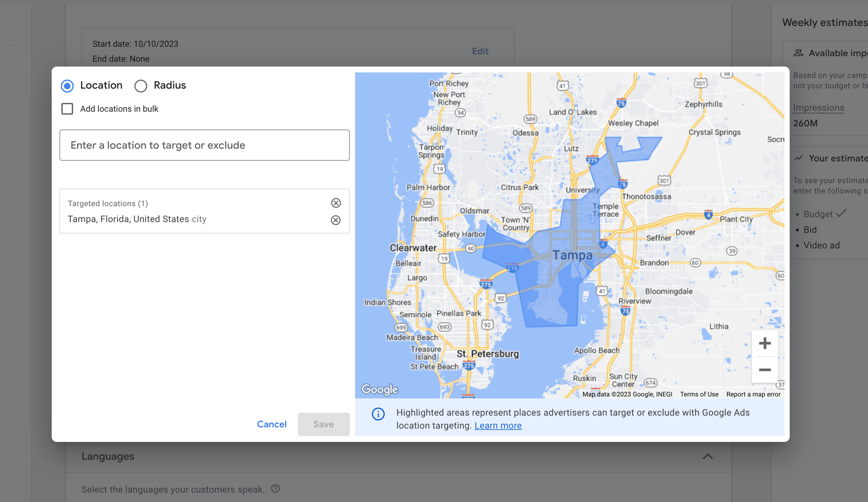The image size is (868, 502).
Task: Zoom in on the map
Action: pyautogui.click(x=765, y=343)
